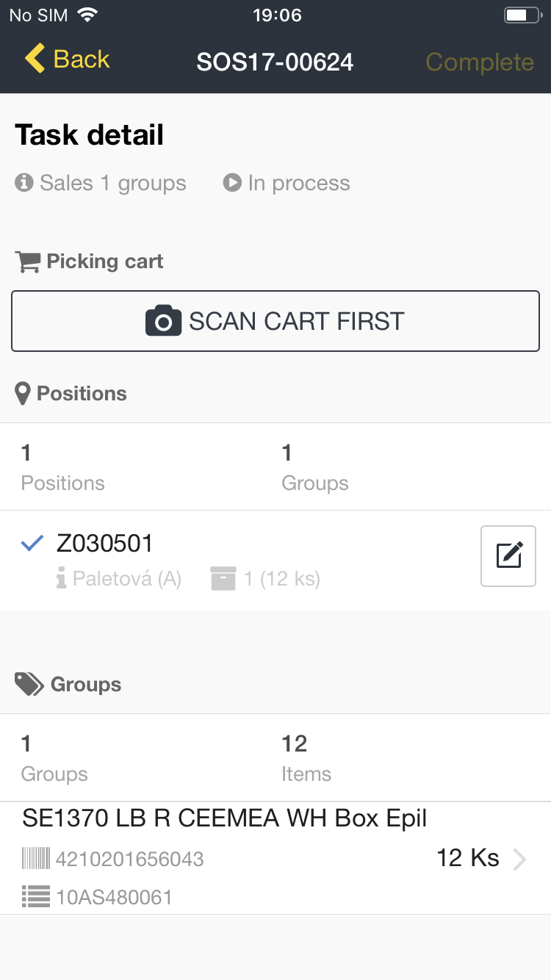Tap the tags icon by Groups
Screen dimensions: 551x980
pyautogui.click(x=29, y=685)
